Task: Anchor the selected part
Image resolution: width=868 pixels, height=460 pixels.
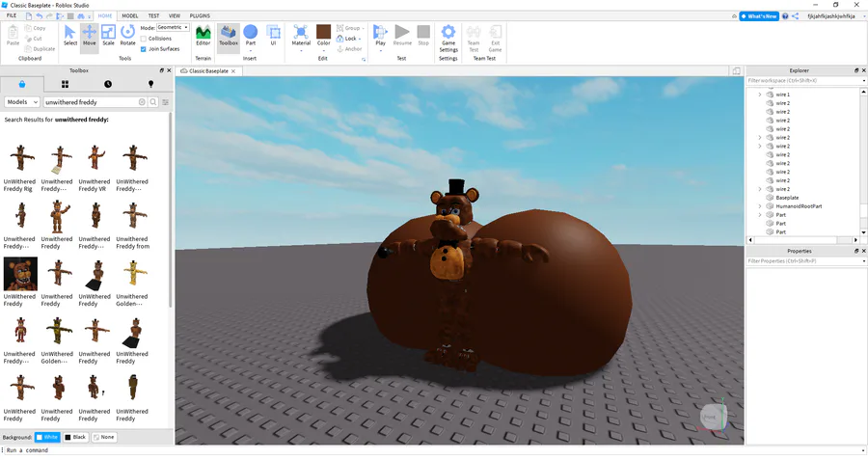Action: pos(349,49)
